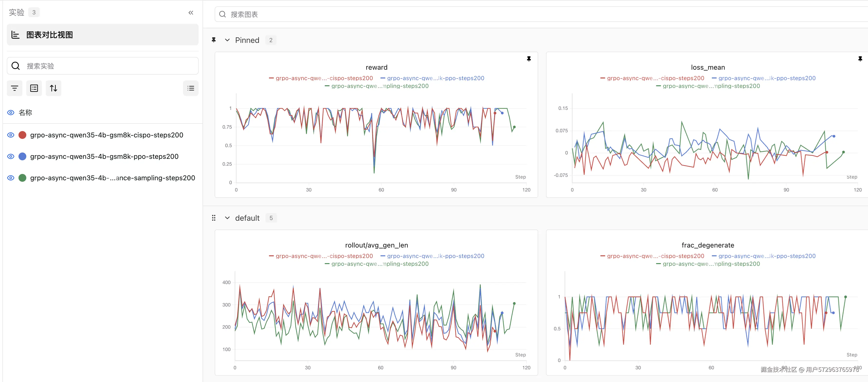
Task: Collapse the default section chevron
Action: pyautogui.click(x=227, y=218)
